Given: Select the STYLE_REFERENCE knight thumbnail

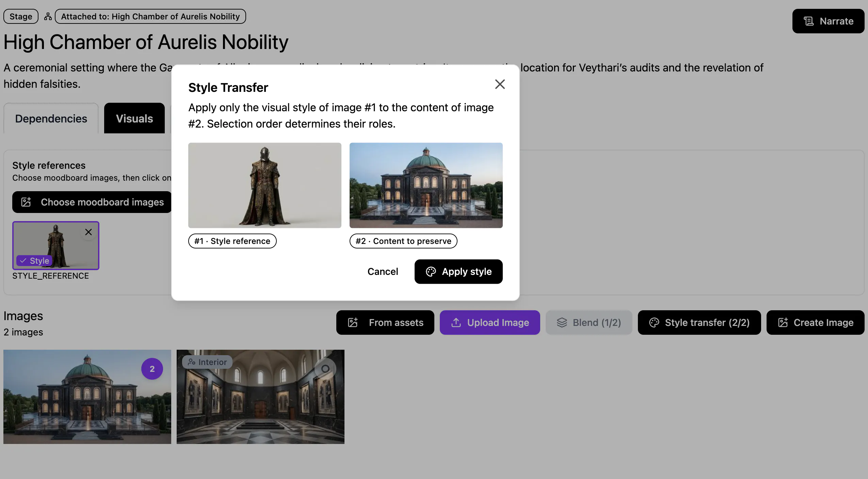Looking at the screenshot, I should 56,246.
